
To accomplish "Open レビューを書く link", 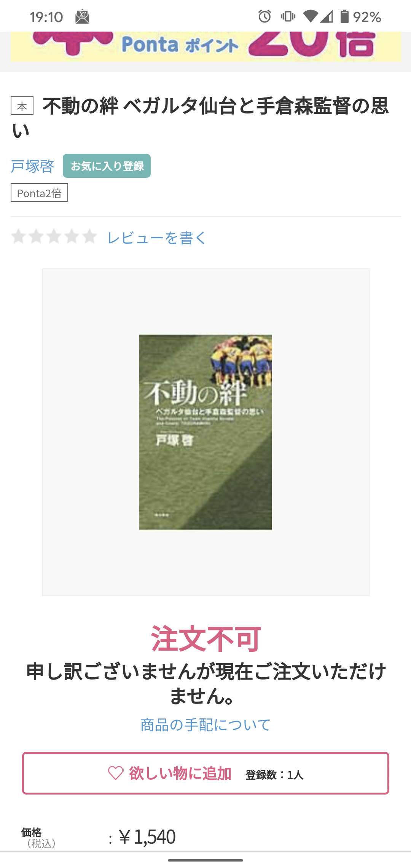I will click(x=157, y=238).
